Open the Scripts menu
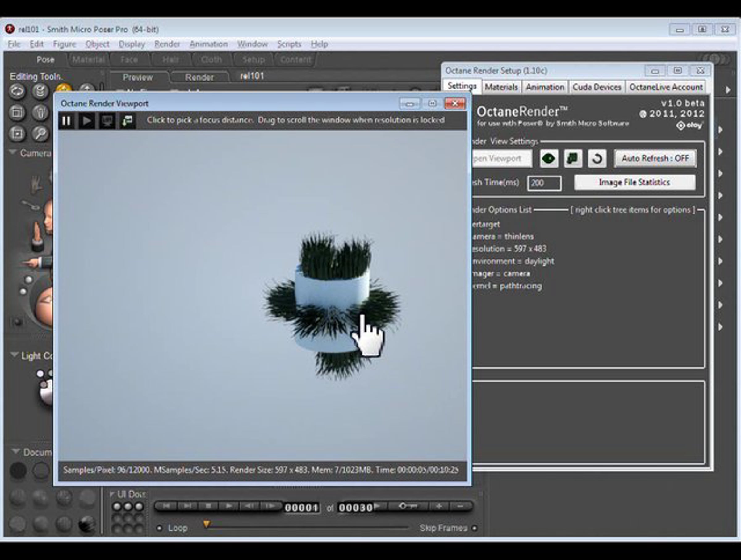Image resolution: width=741 pixels, height=560 pixels. pyautogui.click(x=289, y=44)
